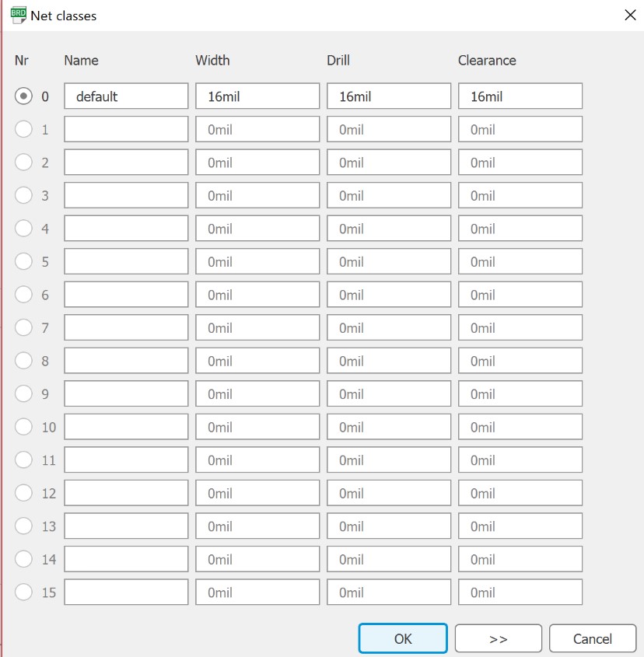Select net class radio button 7
644x657 pixels.
(23, 327)
